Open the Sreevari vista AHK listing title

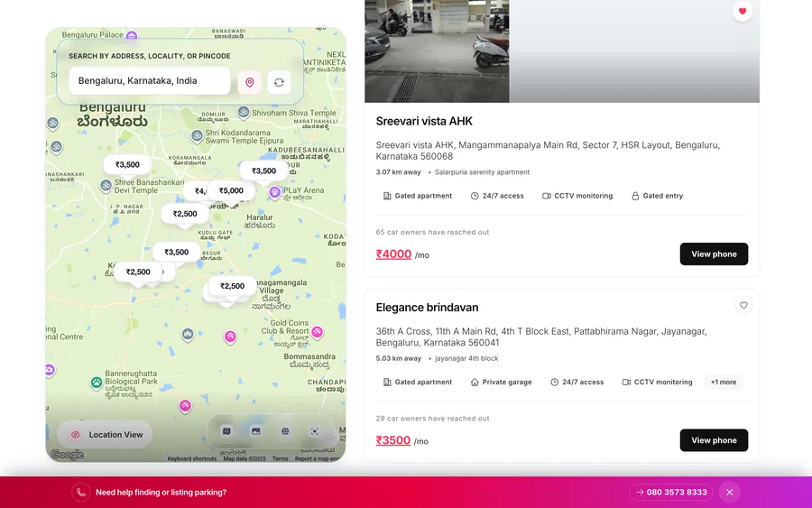click(424, 121)
